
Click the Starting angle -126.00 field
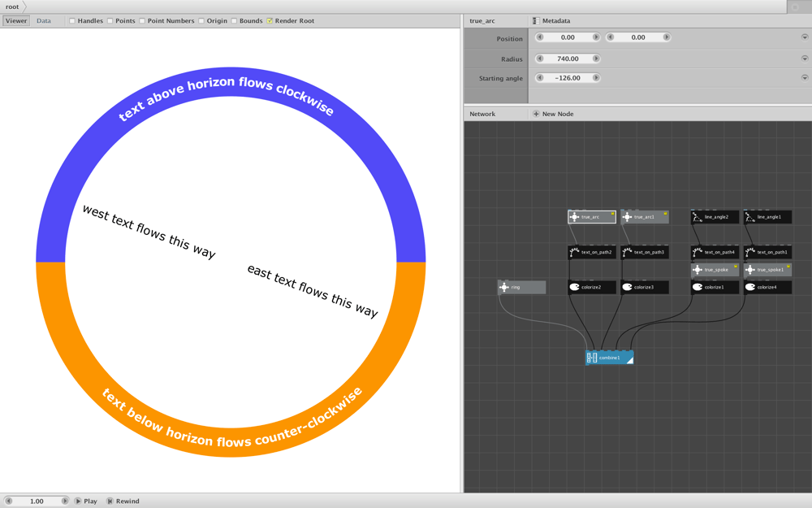568,78
